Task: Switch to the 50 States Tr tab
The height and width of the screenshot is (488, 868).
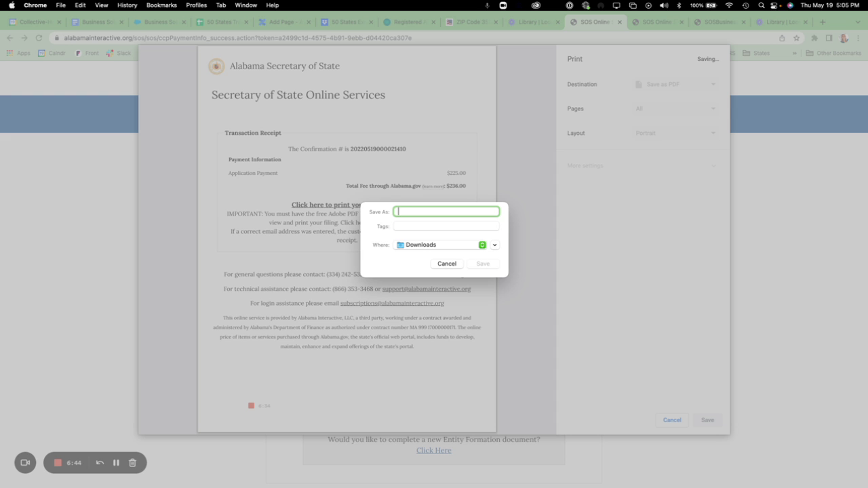Action: (x=222, y=22)
